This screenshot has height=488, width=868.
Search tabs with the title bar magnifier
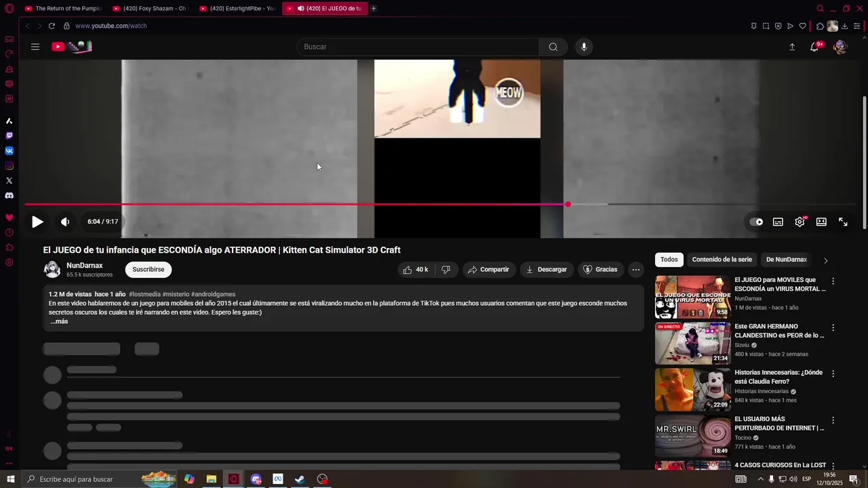tap(820, 8)
